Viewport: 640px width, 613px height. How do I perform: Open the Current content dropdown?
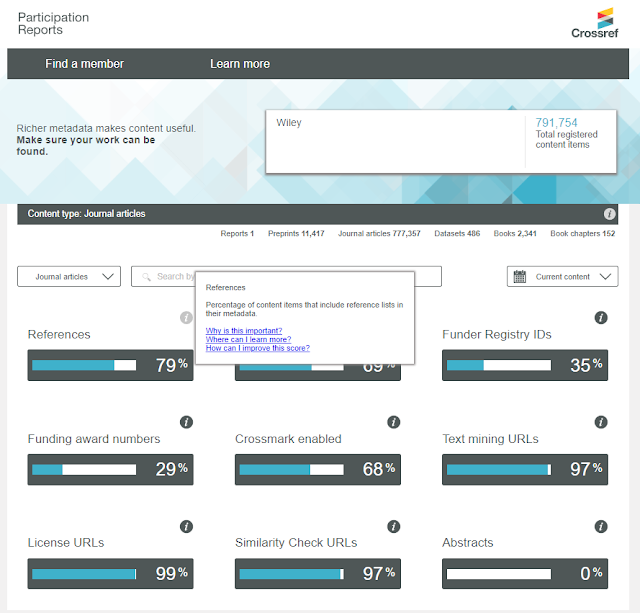click(562, 276)
